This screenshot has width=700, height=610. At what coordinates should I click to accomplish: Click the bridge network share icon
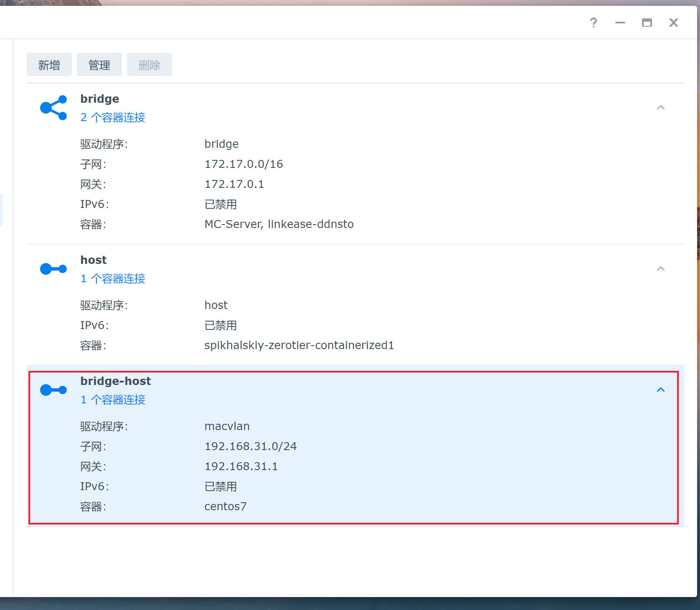(53, 108)
